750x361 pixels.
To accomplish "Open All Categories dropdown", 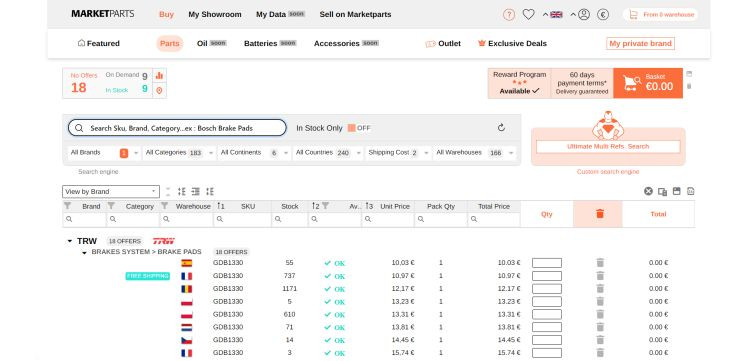I will point(180,153).
